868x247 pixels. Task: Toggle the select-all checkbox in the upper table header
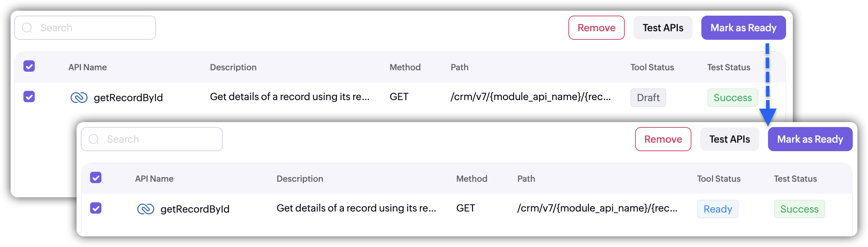point(29,66)
